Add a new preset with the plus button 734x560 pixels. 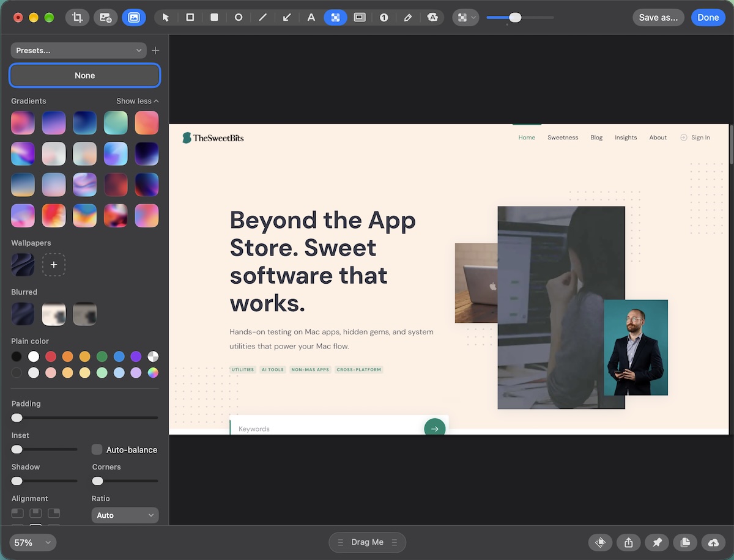click(x=155, y=51)
